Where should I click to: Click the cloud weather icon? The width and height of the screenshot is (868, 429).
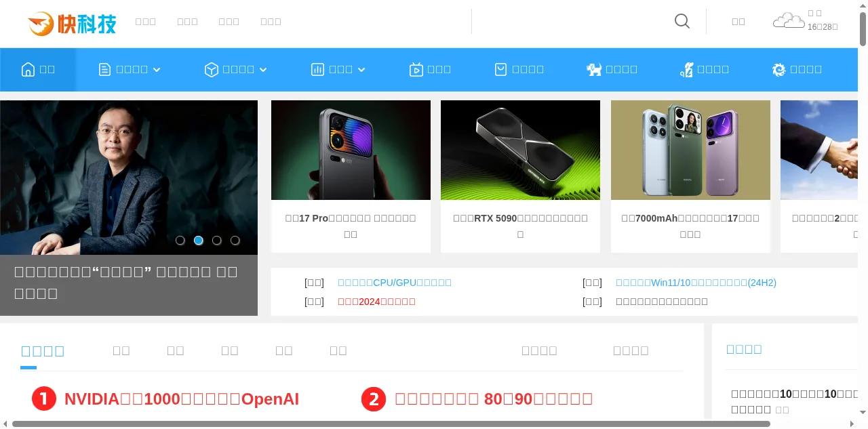coord(789,20)
